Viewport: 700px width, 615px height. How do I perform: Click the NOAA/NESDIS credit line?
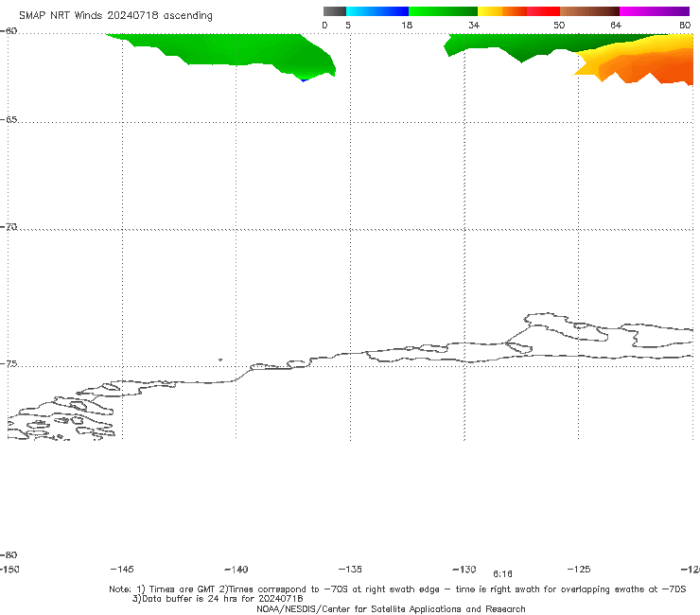point(391,608)
